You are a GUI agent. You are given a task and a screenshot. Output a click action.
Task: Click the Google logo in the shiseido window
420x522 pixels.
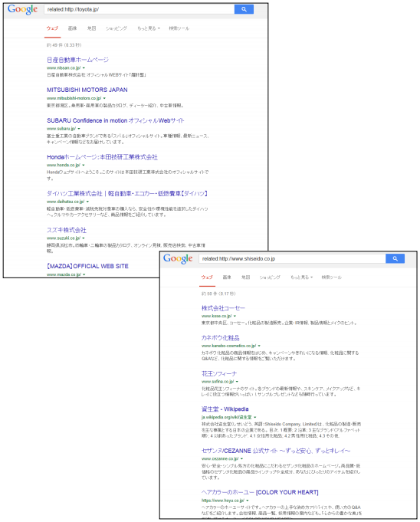pos(178,258)
